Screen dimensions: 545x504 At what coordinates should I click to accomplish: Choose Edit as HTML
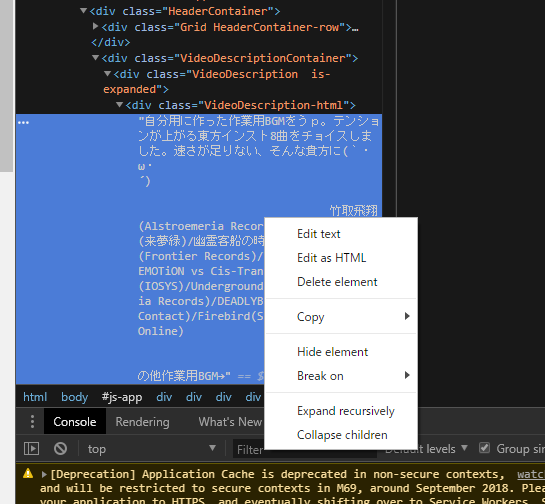tap(341, 258)
